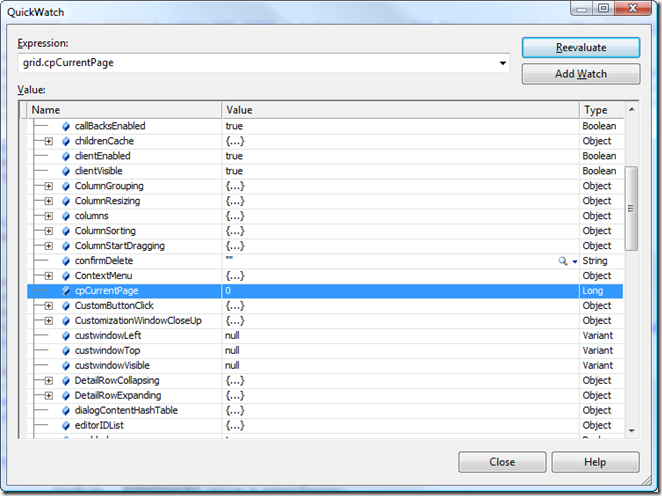
Task: Click the custwindowLeft property icon
Action: tap(66, 336)
